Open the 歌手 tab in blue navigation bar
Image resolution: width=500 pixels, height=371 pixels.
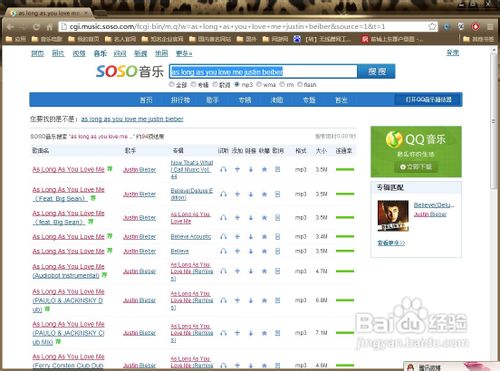212,100
